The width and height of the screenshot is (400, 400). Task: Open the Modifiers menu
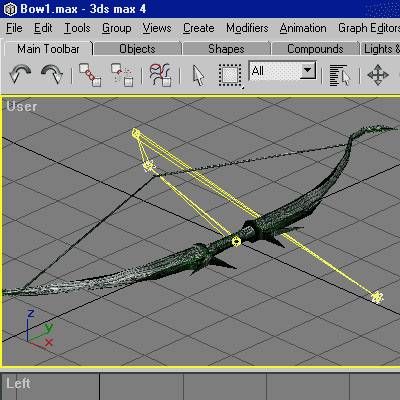coord(247,28)
